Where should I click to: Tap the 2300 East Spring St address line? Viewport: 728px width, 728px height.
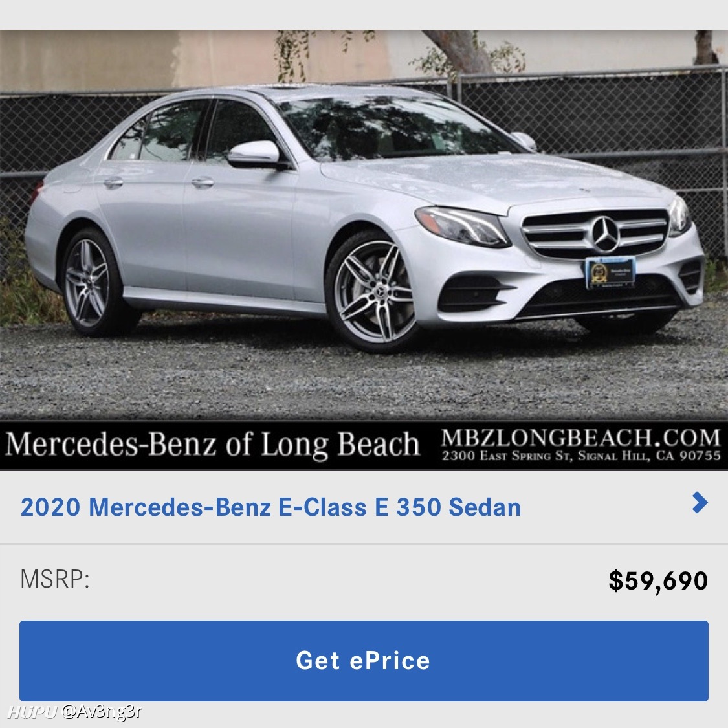[x=581, y=456]
